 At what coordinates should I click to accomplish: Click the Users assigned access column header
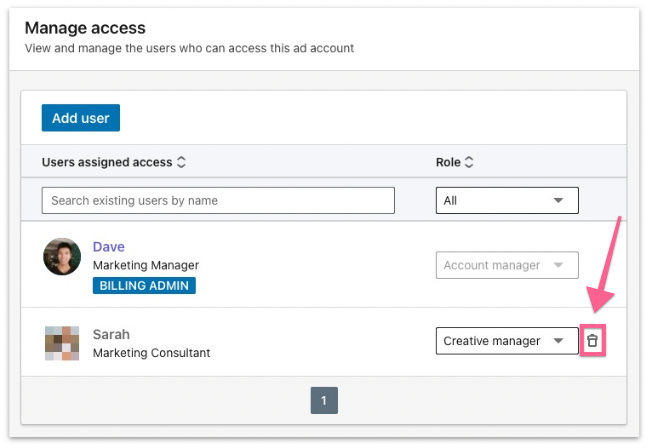click(107, 162)
